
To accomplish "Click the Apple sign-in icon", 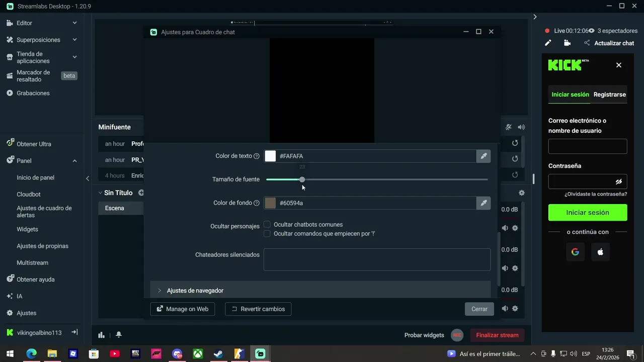I will click(x=600, y=252).
